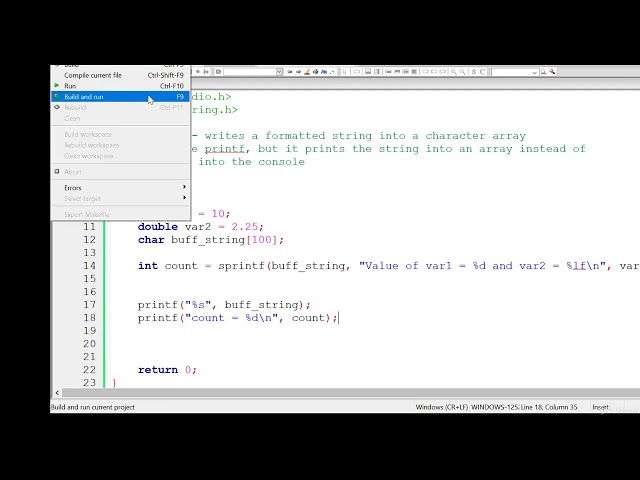Click the closing brace on line 23
This screenshot has height=480, width=640.
[x=114, y=383]
